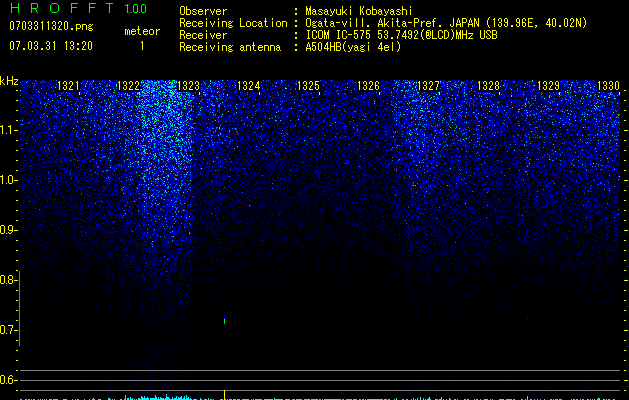Click the date stamp 07.03.31 13:20

coord(51,46)
